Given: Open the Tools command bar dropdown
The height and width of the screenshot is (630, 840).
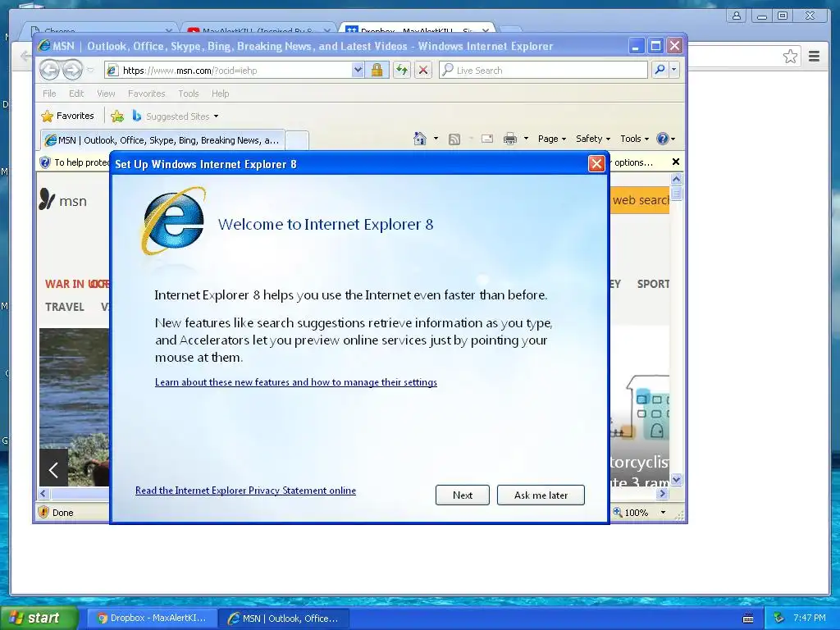Looking at the screenshot, I should [x=635, y=139].
